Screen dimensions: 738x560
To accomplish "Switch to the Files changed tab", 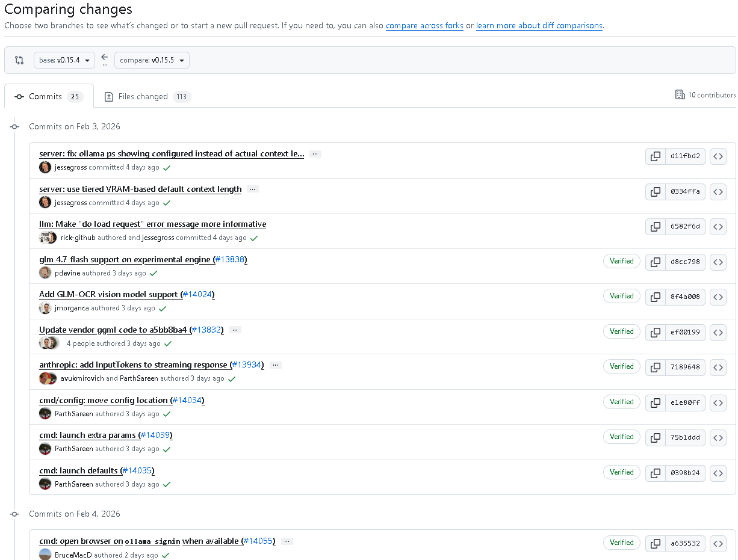I will 144,96.
